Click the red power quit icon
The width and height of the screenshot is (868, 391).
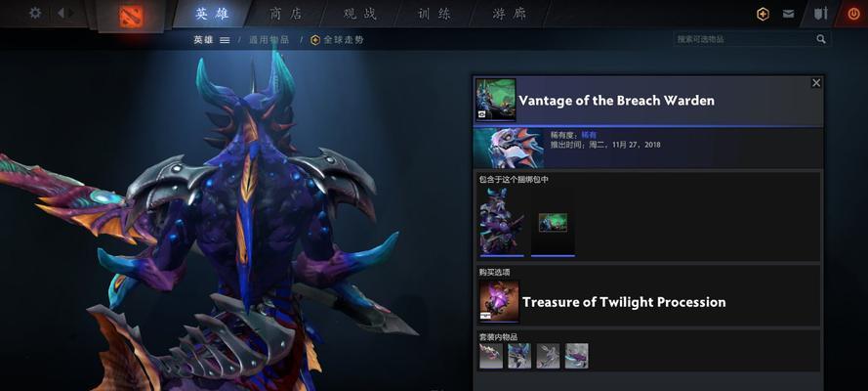[853, 15]
